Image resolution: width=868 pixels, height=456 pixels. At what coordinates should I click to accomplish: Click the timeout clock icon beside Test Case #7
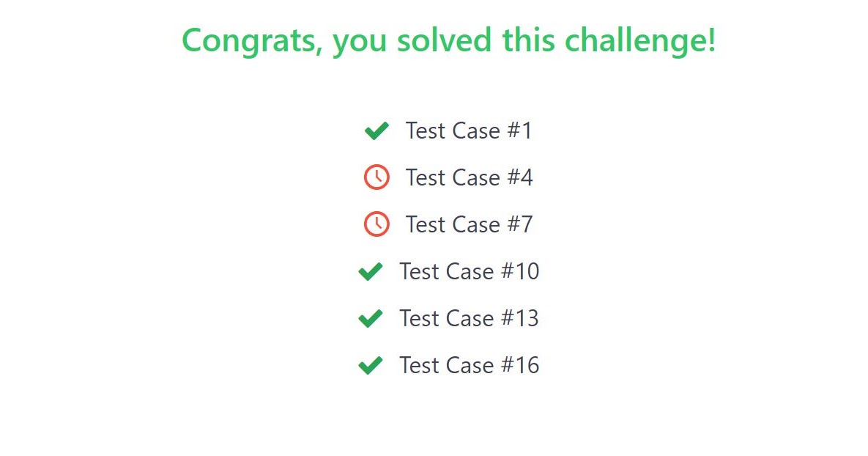[x=376, y=224]
